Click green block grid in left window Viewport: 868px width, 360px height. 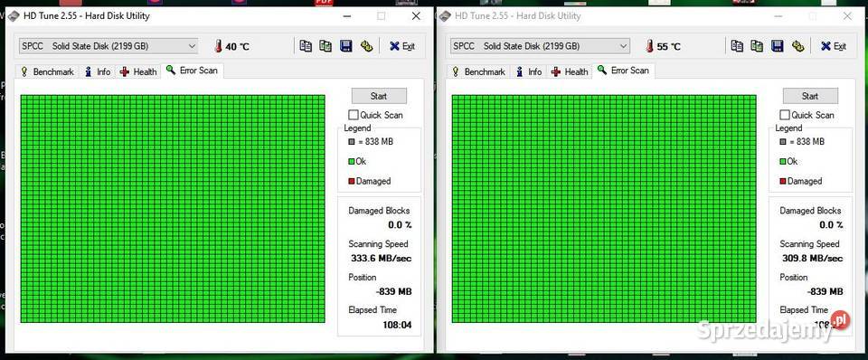pos(173,209)
